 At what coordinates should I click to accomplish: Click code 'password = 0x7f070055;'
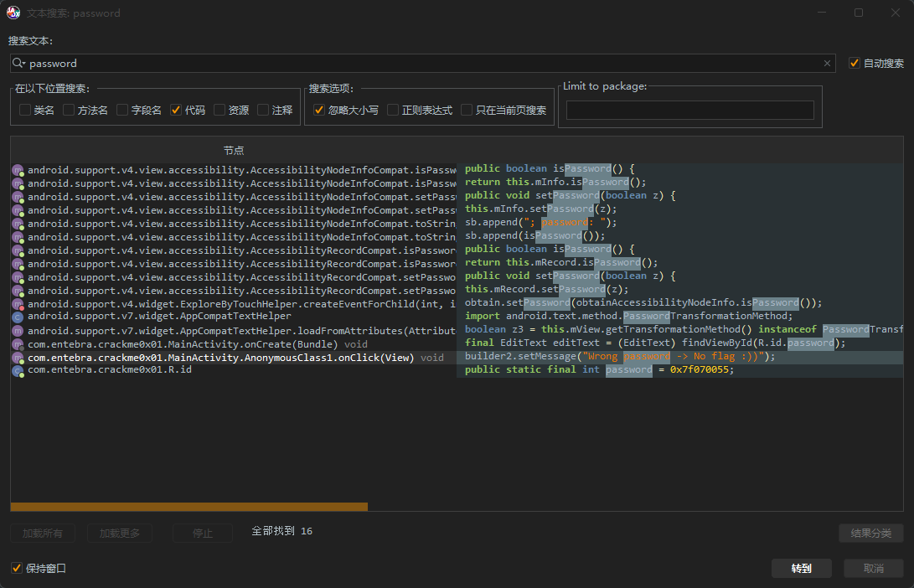coord(669,370)
